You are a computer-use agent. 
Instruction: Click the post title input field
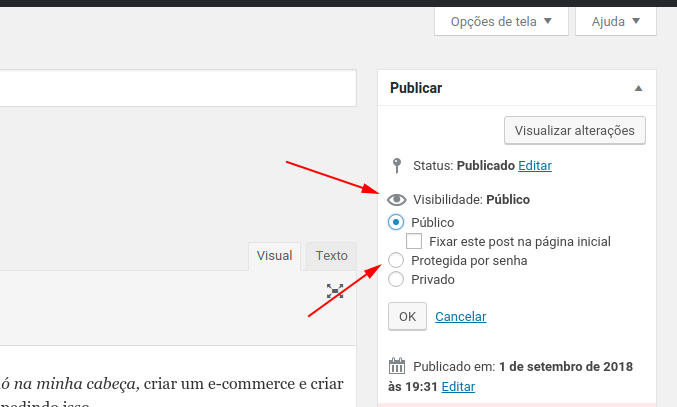(x=178, y=88)
